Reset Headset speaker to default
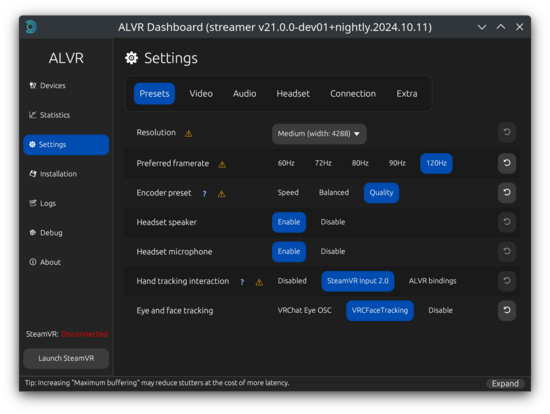550x414 pixels. pyautogui.click(x=507, y=222)
